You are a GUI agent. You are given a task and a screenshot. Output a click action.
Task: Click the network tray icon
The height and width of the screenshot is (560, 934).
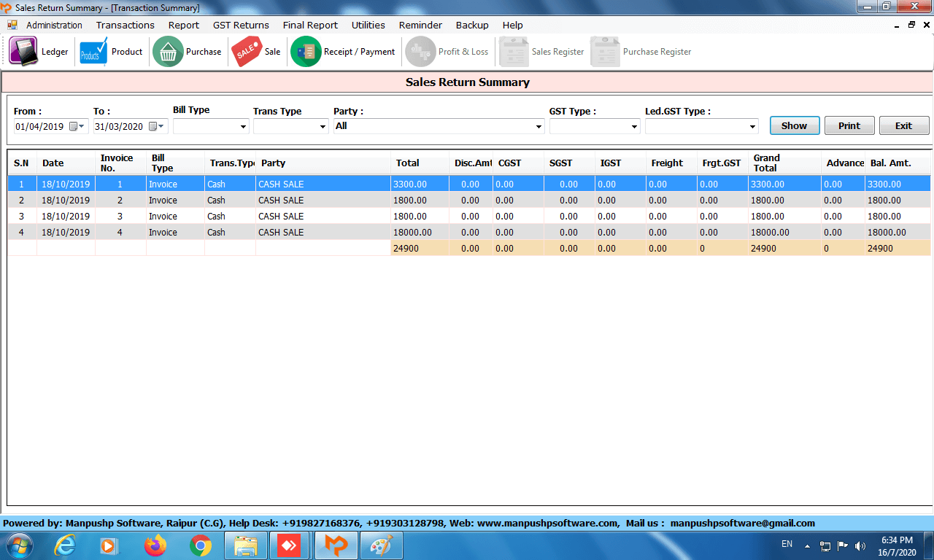tap(825, 545)
